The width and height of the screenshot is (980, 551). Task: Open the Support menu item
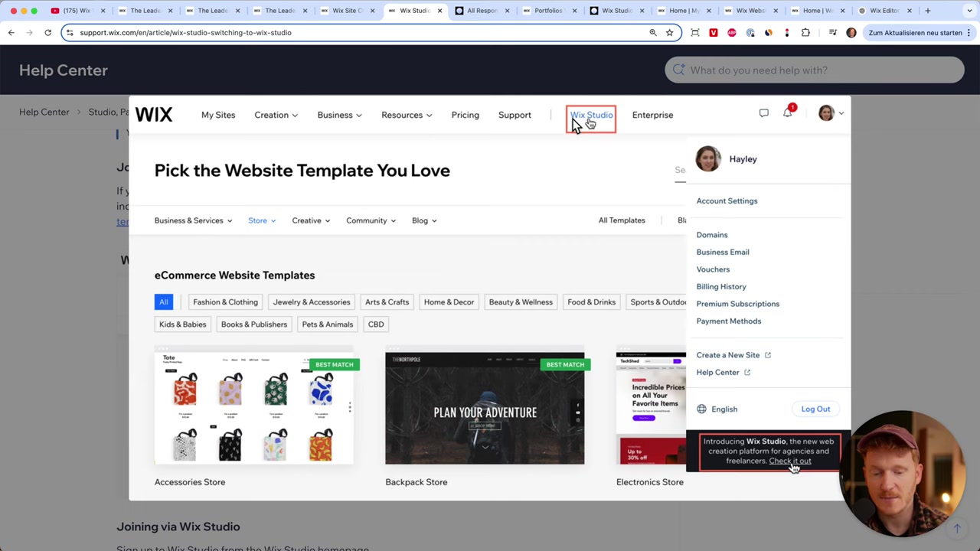point(514,115)
